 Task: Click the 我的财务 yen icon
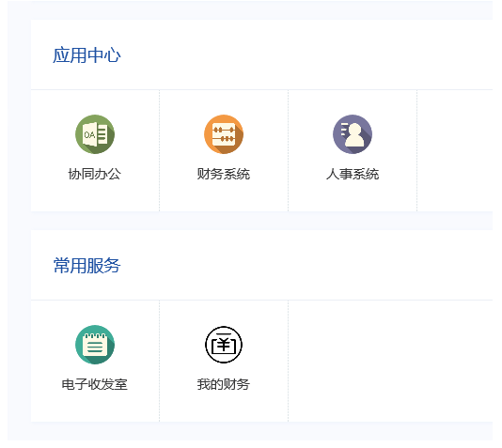[x=224, y=345]
